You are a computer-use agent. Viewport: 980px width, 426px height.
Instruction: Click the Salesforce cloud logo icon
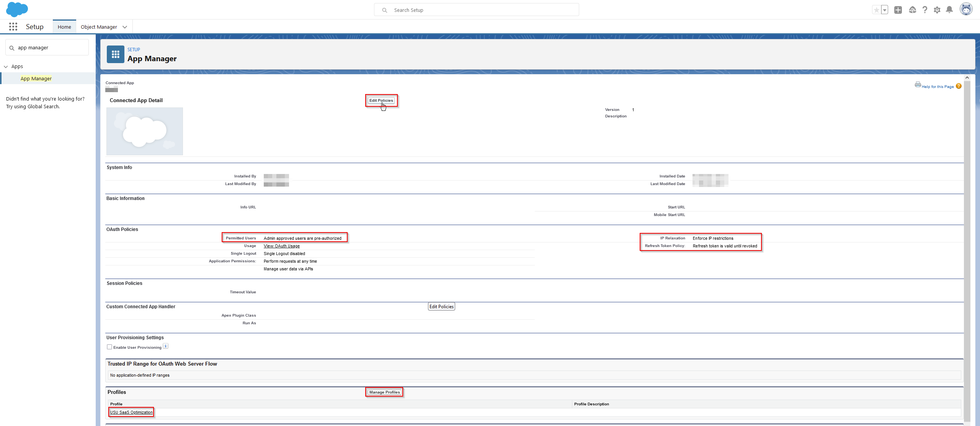click(x=18, y=9)
